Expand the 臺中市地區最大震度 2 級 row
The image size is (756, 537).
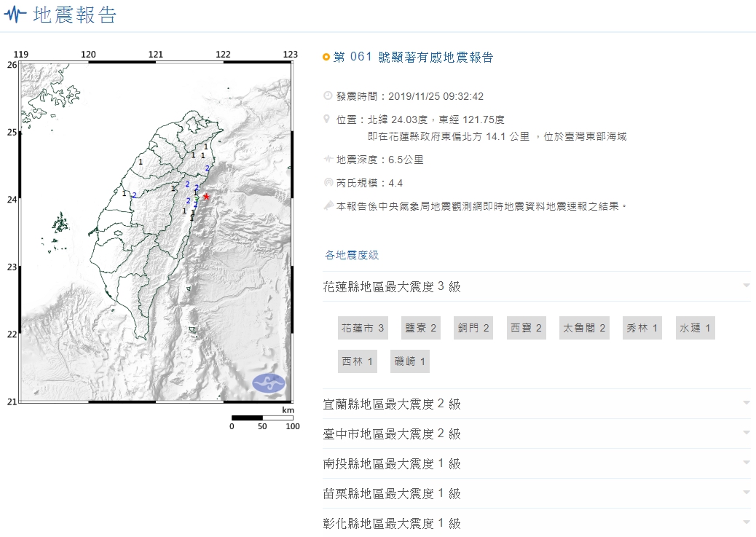(746, 434)
